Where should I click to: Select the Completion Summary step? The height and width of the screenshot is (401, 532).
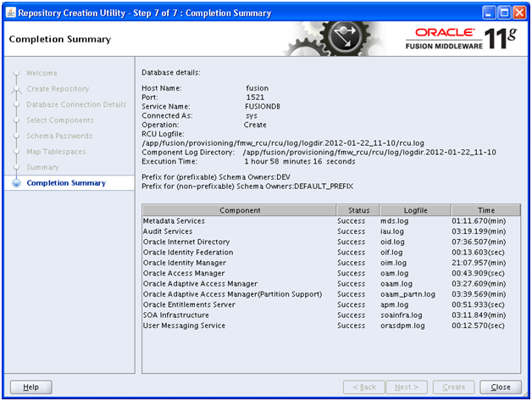(x=66, y=183)
